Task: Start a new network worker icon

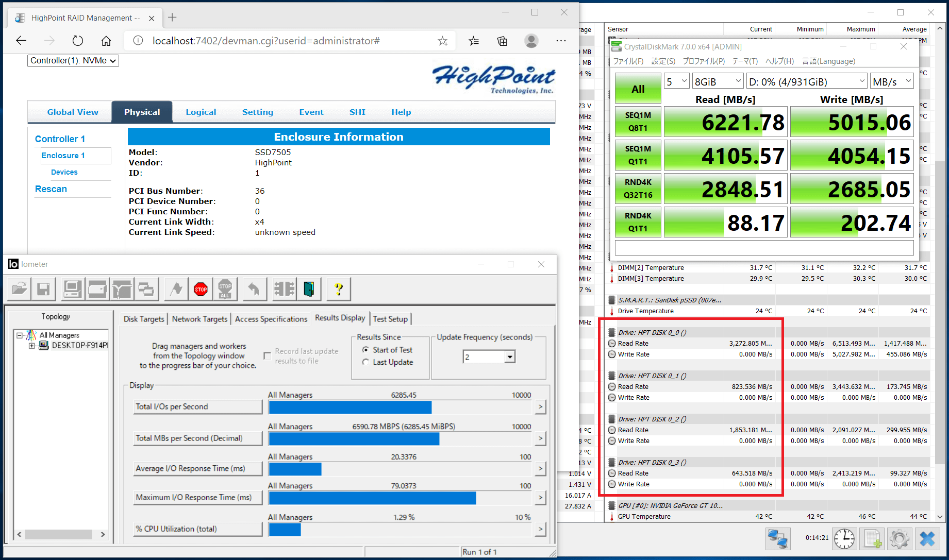Action: point(122,289)
